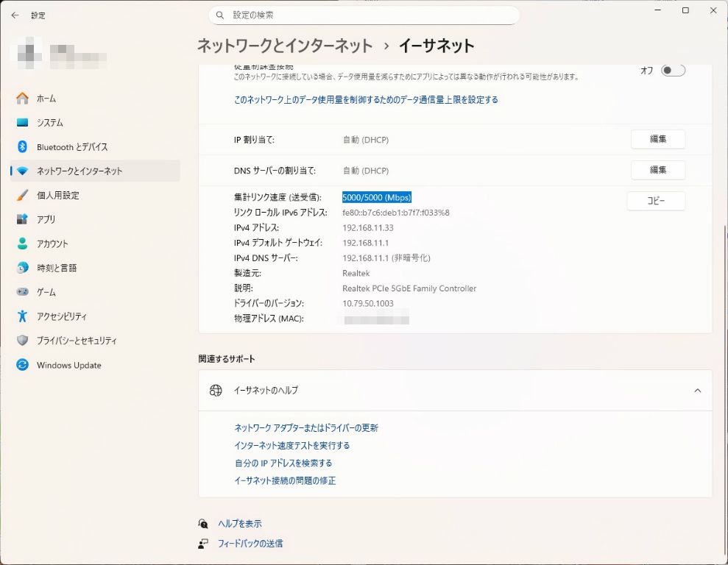Open Privacy & Security shield icon

[22, 341]
